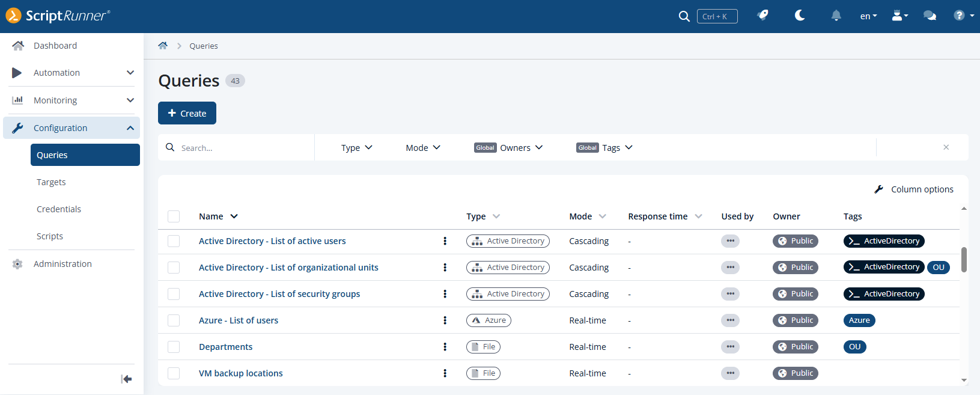Image resolution: width=980 pixels, height=395 pixels.
Task: Open the Tags filter dropdown
Action: pyautogui.click(x=604, y=147)
